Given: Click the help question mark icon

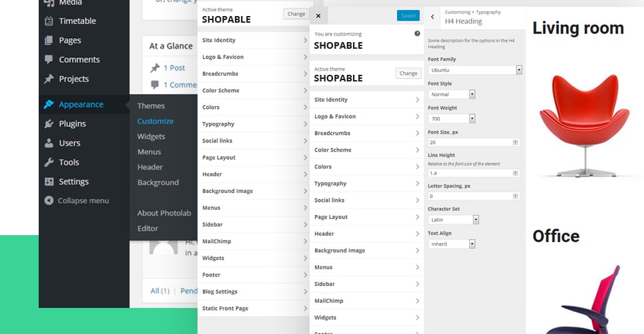Looking at the screenshot, I should (x=417, y=33).
